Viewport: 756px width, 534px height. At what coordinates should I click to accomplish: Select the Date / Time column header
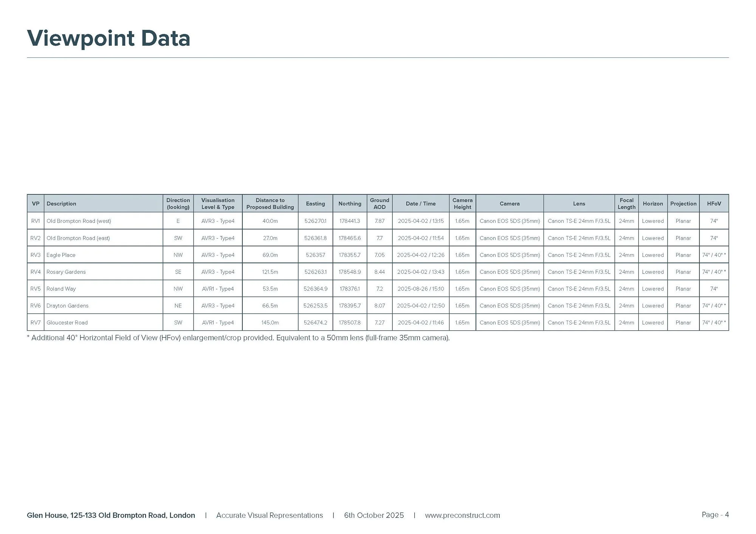[x=420, y=204]
